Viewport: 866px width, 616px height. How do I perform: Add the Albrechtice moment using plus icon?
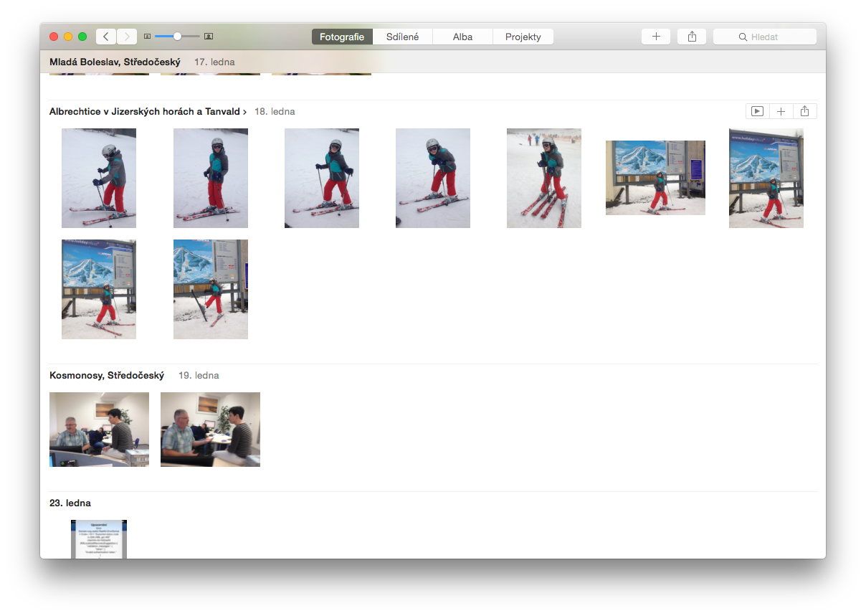click(x=781, y=111)
